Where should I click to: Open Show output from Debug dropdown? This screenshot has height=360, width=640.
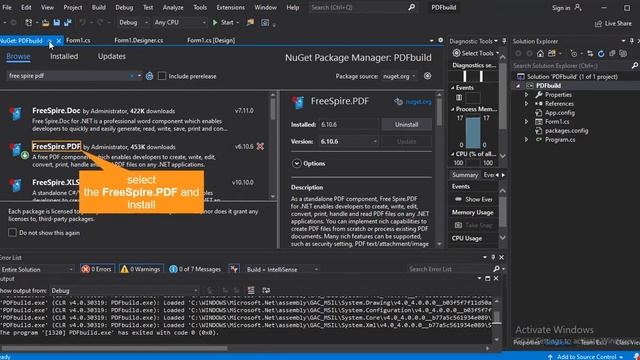pyautogui.click(x=124, y=291)
